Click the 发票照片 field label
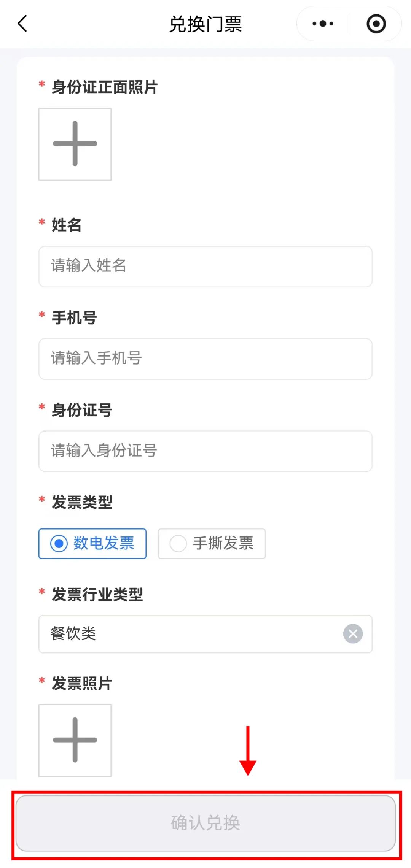The height and width of the screenshot is (868, 411). click(82, 683)
